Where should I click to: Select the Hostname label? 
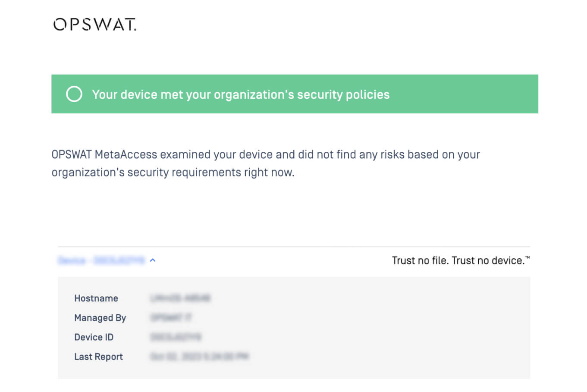click(x=96, y=298)
